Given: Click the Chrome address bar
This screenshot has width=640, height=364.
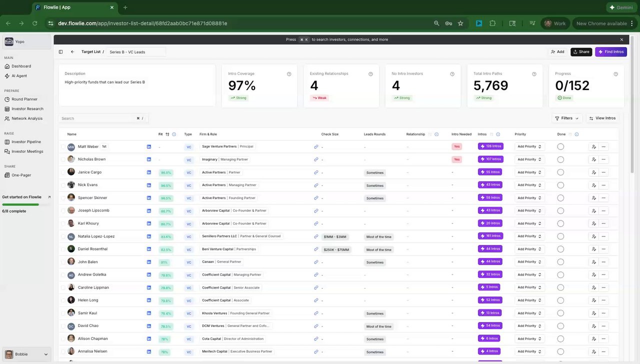Looking at the screenshot, I should click(240, 23).
